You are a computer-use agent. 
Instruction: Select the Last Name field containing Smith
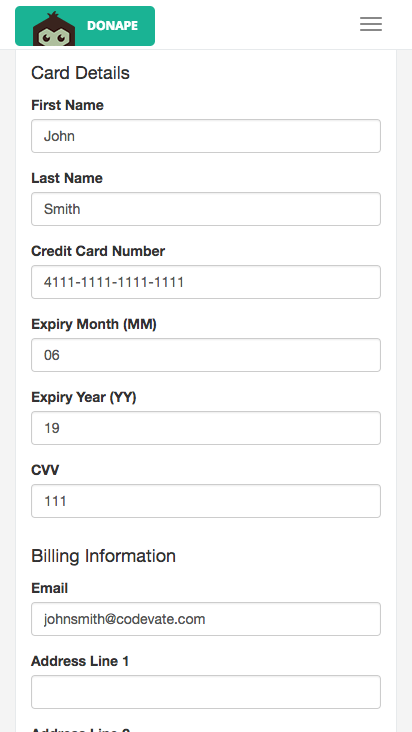pyautogui.click(x=206, y=209)
